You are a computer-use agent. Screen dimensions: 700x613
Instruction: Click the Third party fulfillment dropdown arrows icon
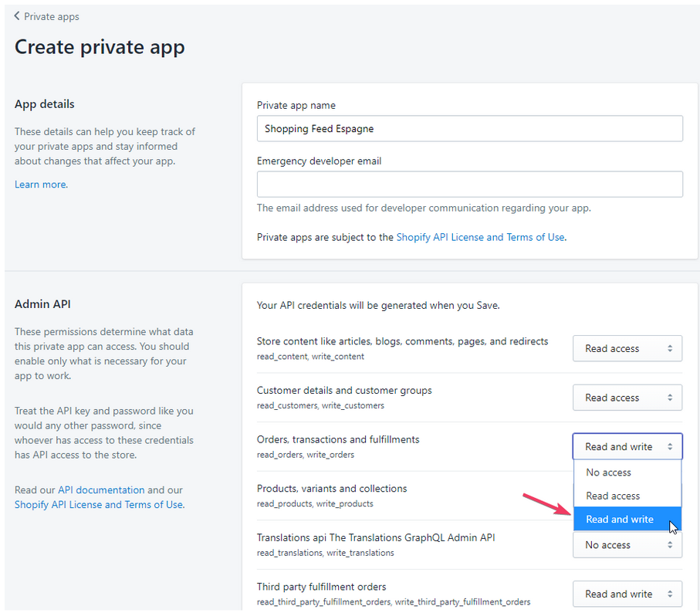click(x=670, y=594)
